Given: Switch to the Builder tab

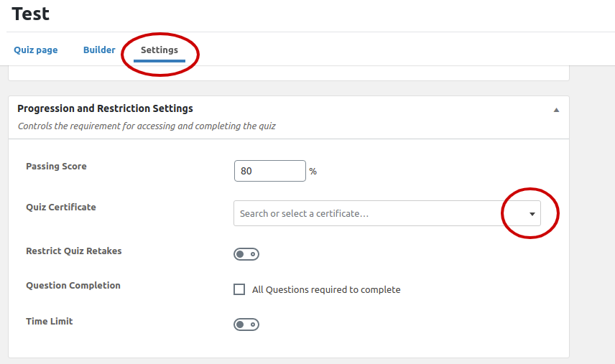Looking at the screenshot, I should click(x=99, y=50).
